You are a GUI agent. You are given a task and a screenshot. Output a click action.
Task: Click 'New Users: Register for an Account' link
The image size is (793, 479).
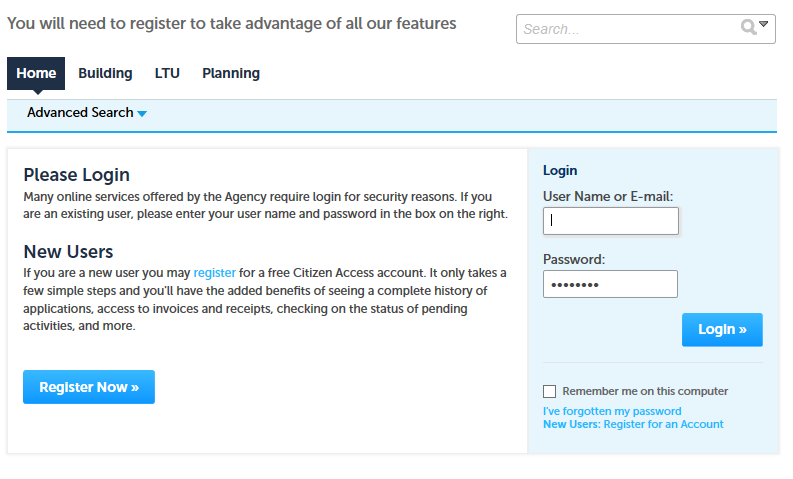pyautogui.click(x=633, y=424)
